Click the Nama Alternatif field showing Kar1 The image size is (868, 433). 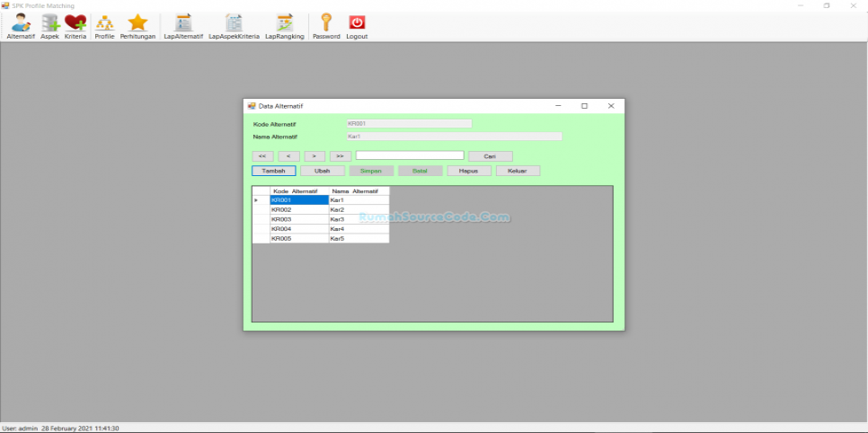coord(454,137)
